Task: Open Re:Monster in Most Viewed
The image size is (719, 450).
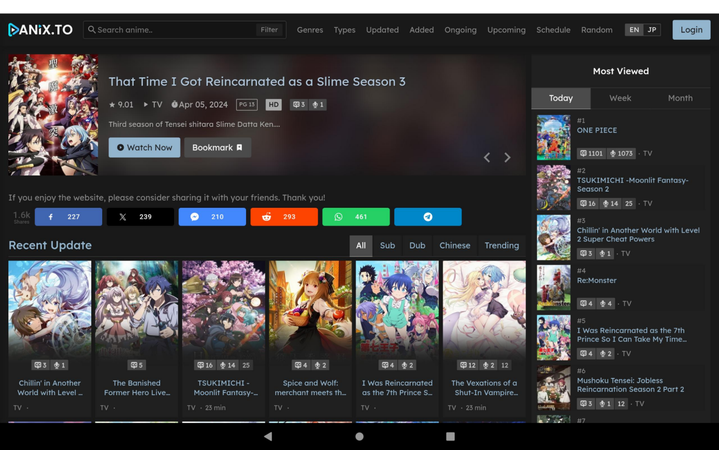Action: 597,280
